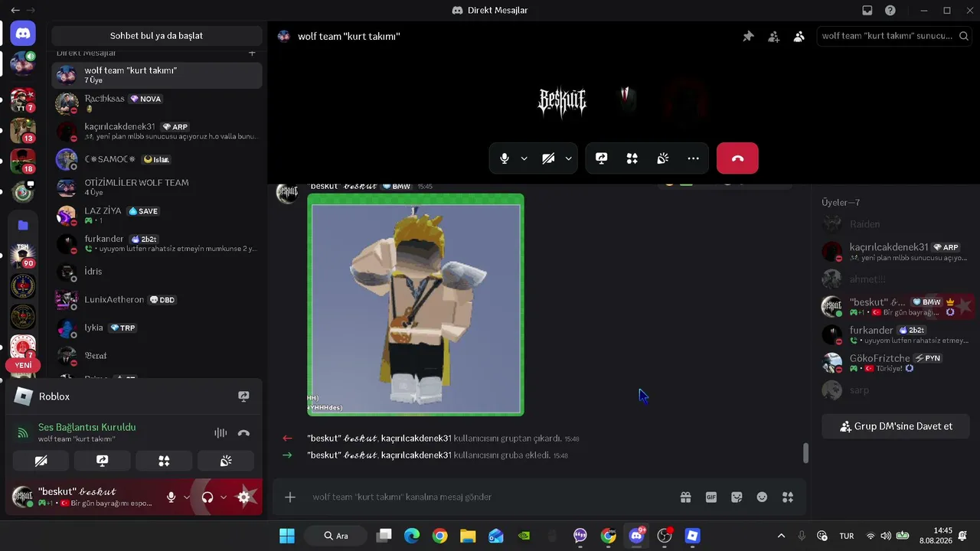The height and width of the screenshot is (551, 980).
Task: Send a gift from message bar
Action: click(x=685, y=497)
